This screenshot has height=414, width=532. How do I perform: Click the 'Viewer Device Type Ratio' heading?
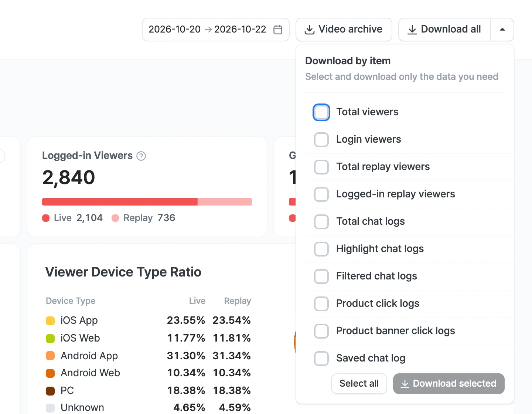point(123,272)
